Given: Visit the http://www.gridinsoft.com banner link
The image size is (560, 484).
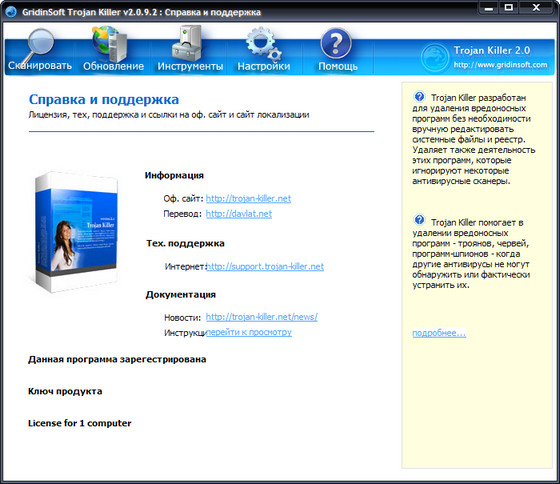Looking at the screenshot, I should 500,65.
